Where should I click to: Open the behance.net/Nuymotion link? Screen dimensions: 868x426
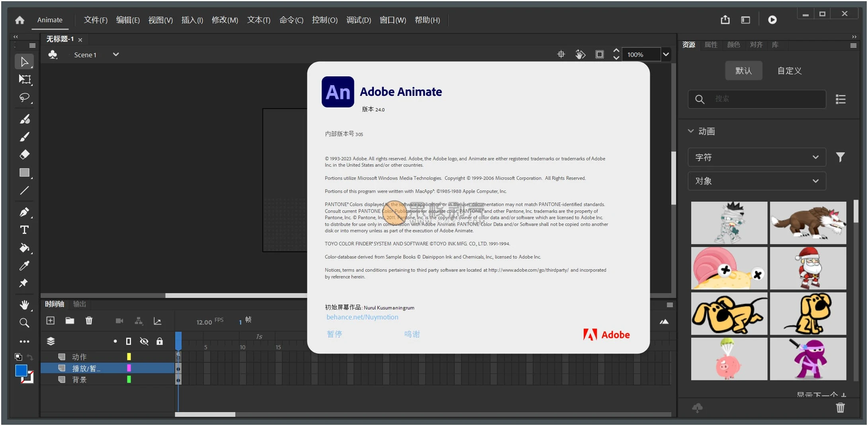(362, 317)
